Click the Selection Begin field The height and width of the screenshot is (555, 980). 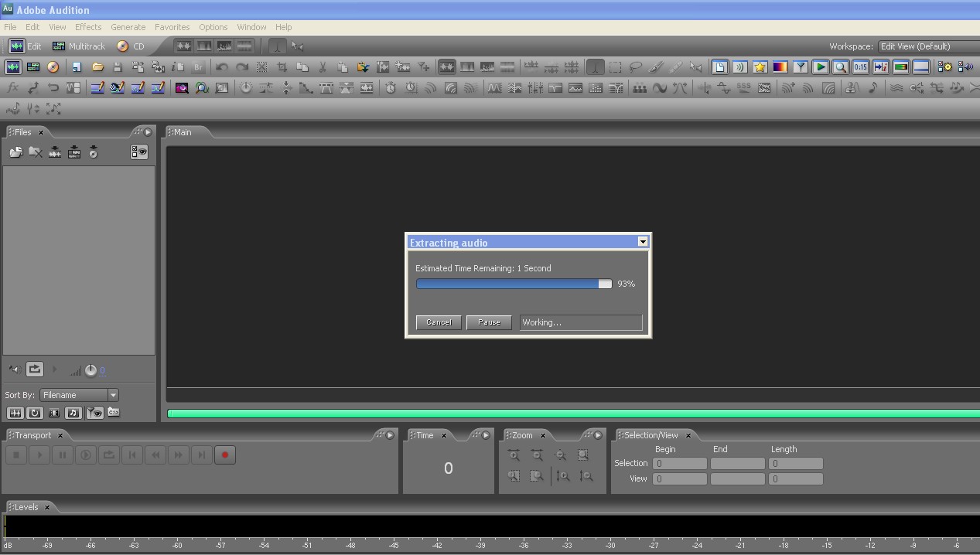pyautogui.click(x=680, y=464)
